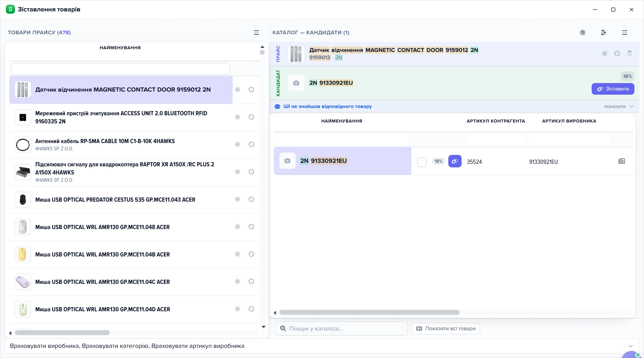Click the 18% match badge in table row
The width and height of the screenshot is (644, 358).
pyautogui.click(x=438, y=161)
